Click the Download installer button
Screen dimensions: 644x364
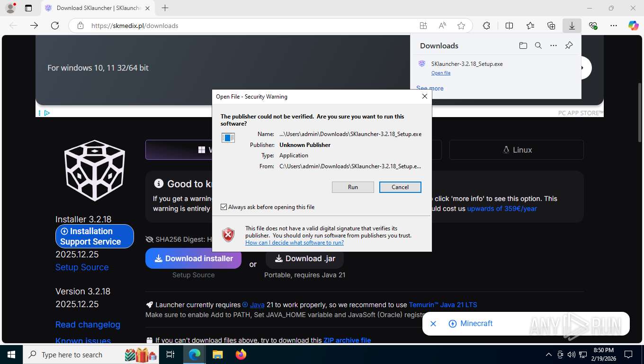pyautogui.click(x=193, y=259)
